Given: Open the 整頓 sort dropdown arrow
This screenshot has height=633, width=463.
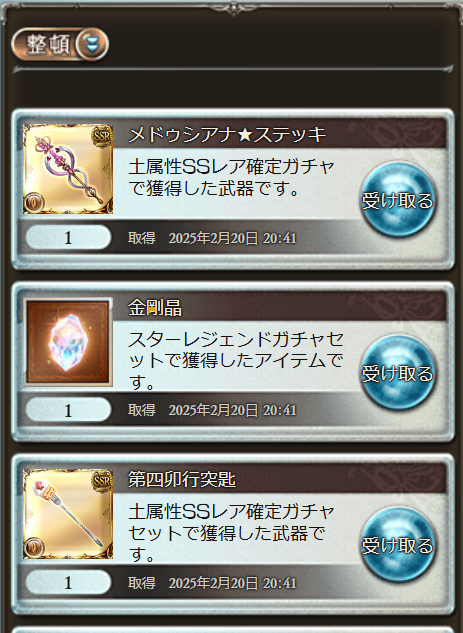Looking at the screenshot, I should (92, 44).
